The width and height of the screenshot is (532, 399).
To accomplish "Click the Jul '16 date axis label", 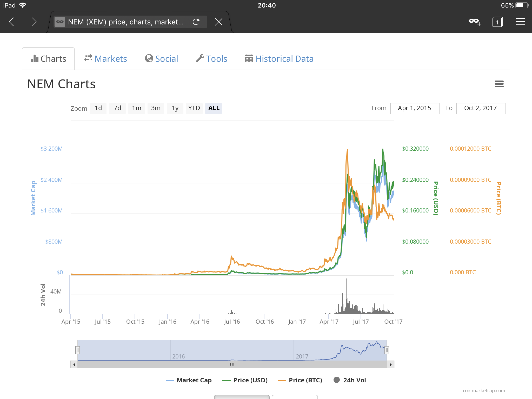I will (232, 322).
